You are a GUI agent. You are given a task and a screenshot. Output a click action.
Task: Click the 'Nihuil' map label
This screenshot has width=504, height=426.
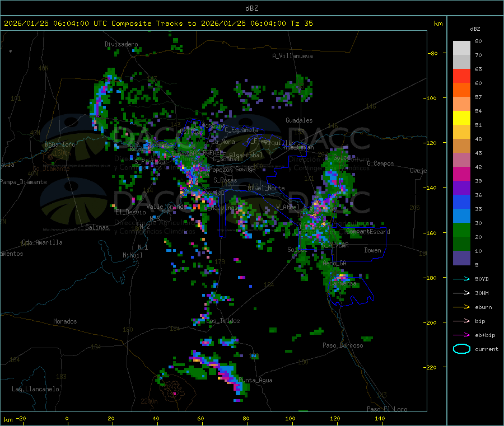[x=132, y=255]
